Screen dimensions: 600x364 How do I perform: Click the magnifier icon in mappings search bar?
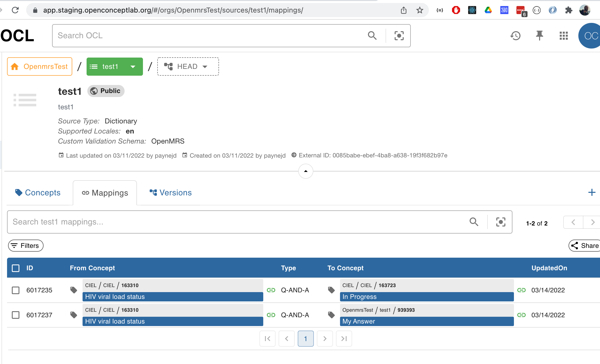[474, 222]
